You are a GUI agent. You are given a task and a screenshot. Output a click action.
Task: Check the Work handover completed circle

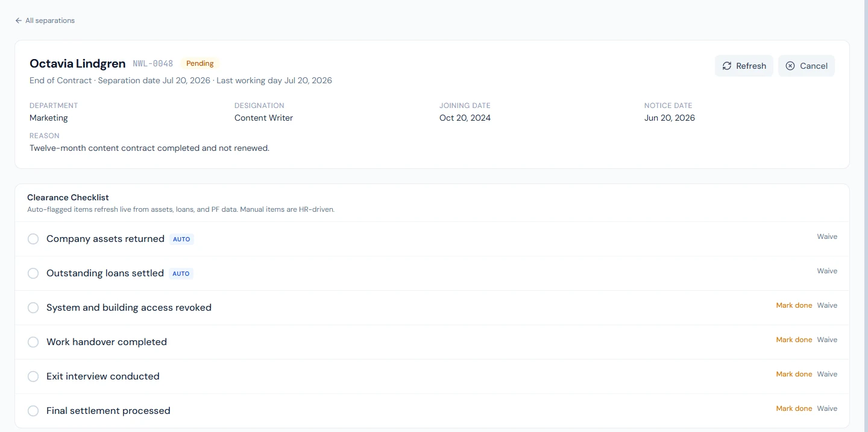click(x=33, y=342)
